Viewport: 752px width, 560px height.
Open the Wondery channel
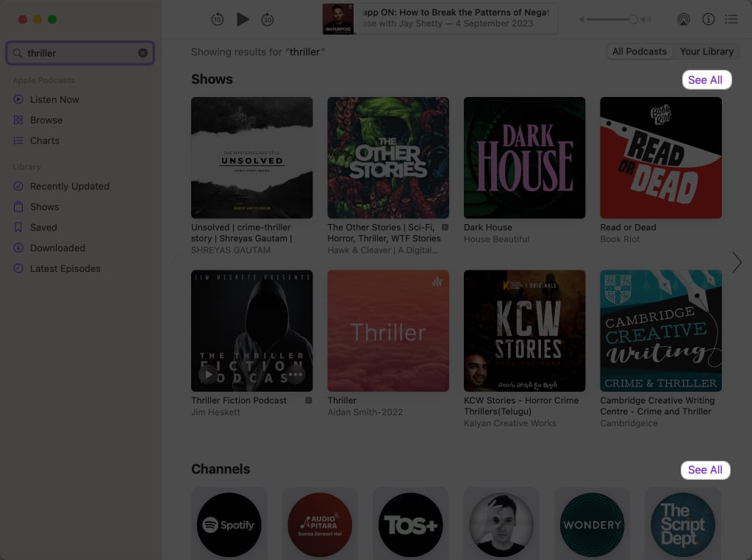click(x=592, y=525)
